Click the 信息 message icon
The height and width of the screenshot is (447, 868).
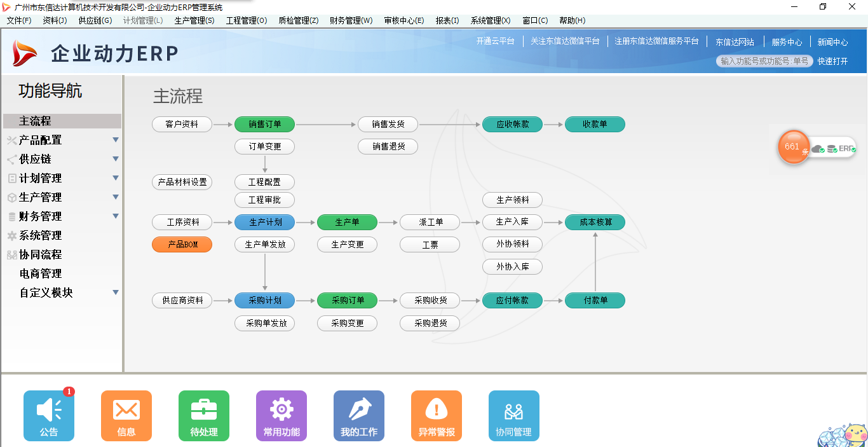(126, 415)
